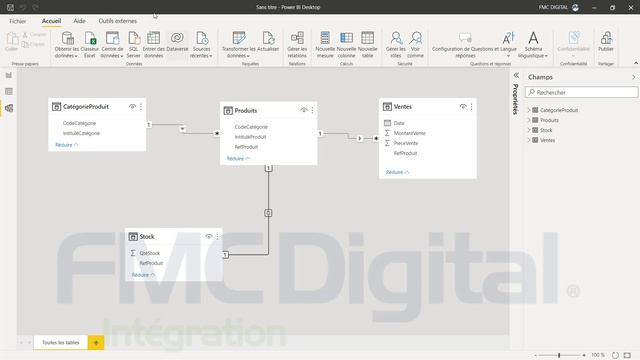Open more options for Stock table
Screen dimensions: 640x360
(x=218, y=236)
